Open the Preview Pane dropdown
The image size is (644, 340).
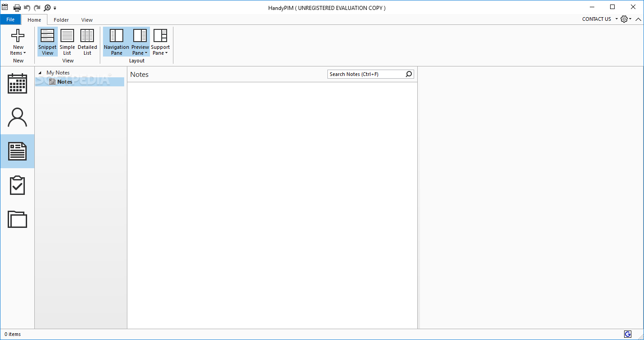tap(140, 42)
